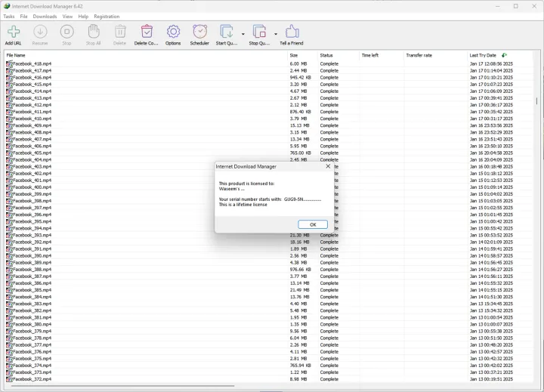Select Facebook_372.mp4 in the download list

[x=32, y=379]
